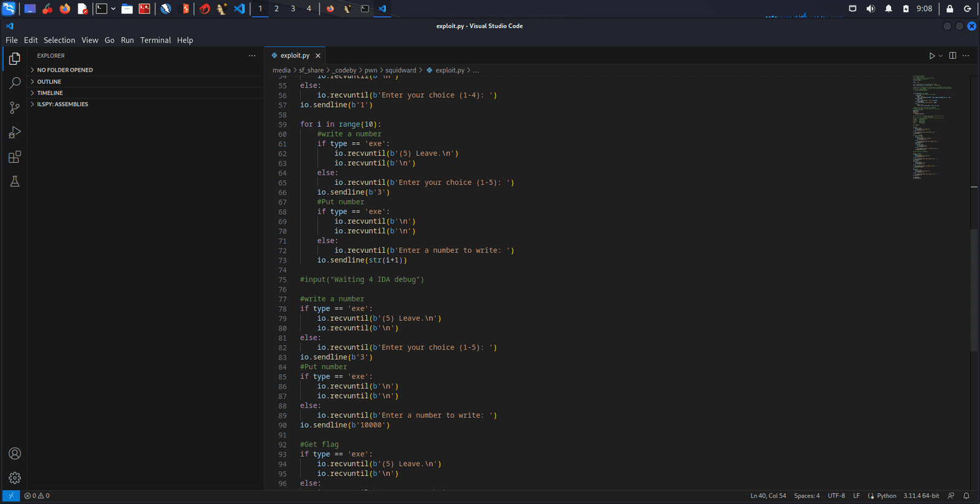The width and height of the screenshot is (980, 504).
Task: Open the Selection menu
Action: [59, 40]
